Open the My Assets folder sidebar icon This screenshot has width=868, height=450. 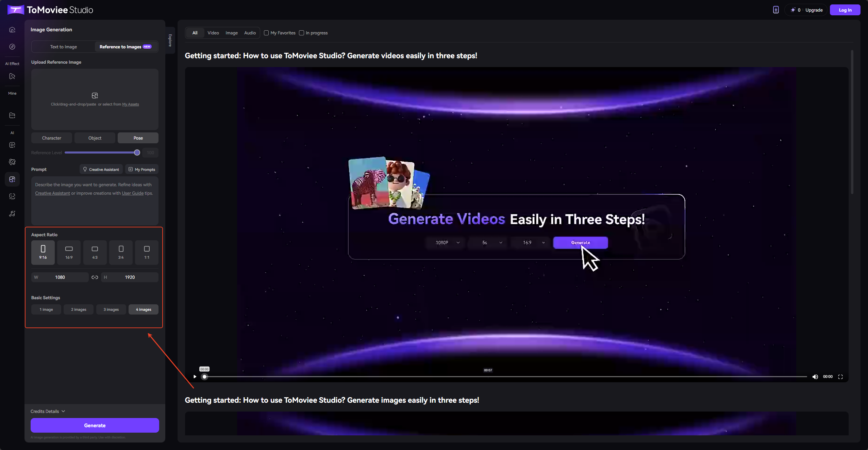12,115
